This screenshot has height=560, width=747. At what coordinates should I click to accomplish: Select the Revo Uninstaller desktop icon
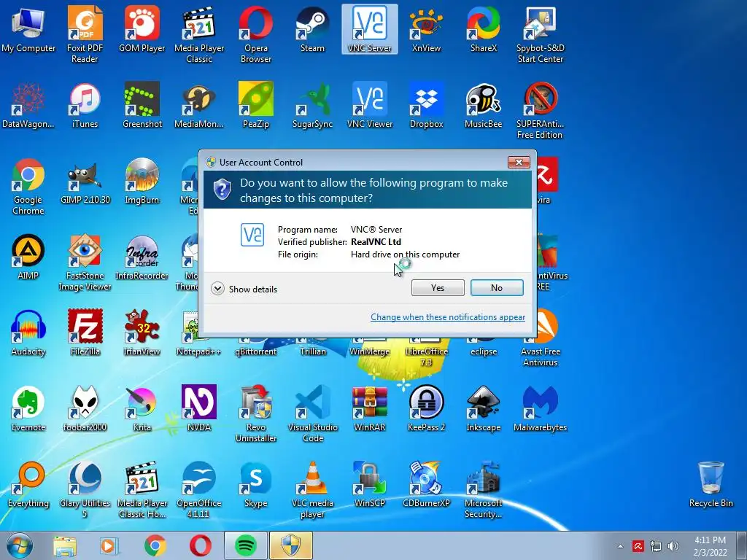(256, 414)
